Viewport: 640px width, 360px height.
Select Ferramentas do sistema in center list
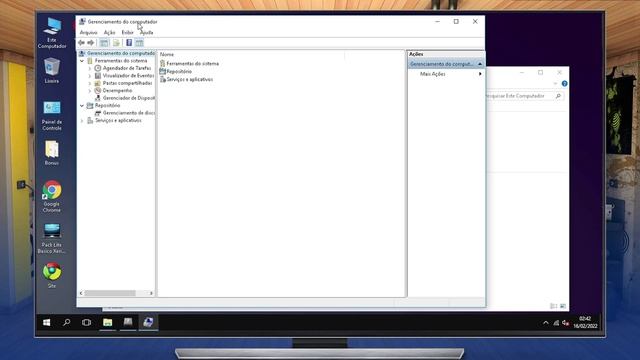(x=192, y=64)
